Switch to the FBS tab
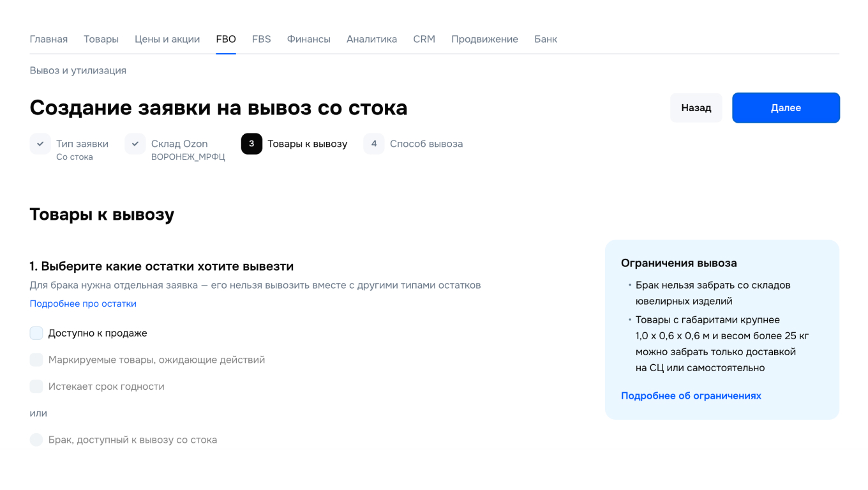868x490 pixels. click(x=261, y=39)
